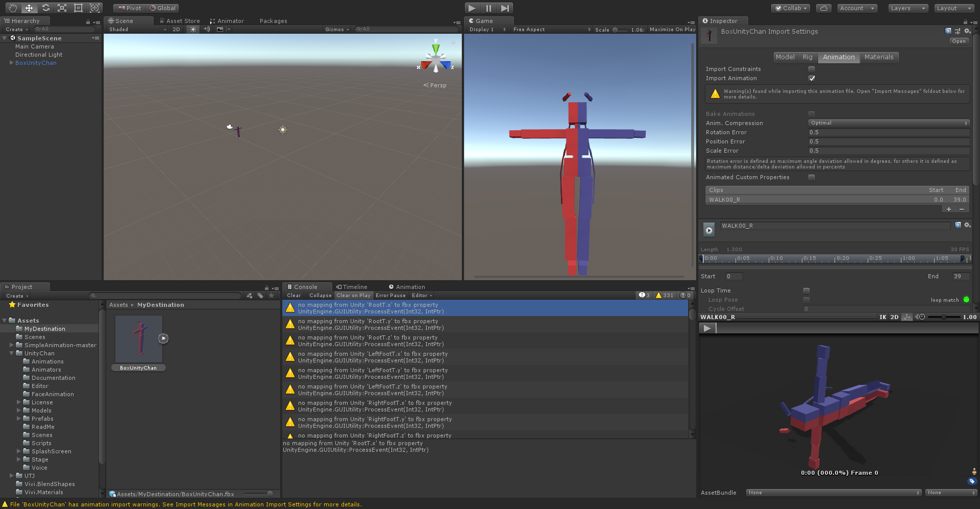The width and height of the screenshot is (980, 509).
Task: Open the Anim. Compression Optimal dropdown
Action: (x=889, y=123)
